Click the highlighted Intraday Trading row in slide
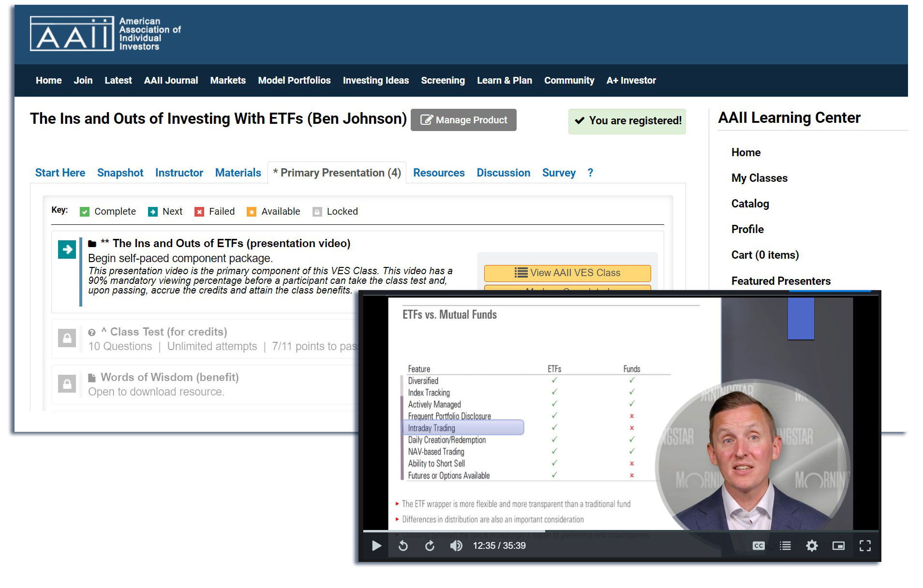 coord(462,428)
